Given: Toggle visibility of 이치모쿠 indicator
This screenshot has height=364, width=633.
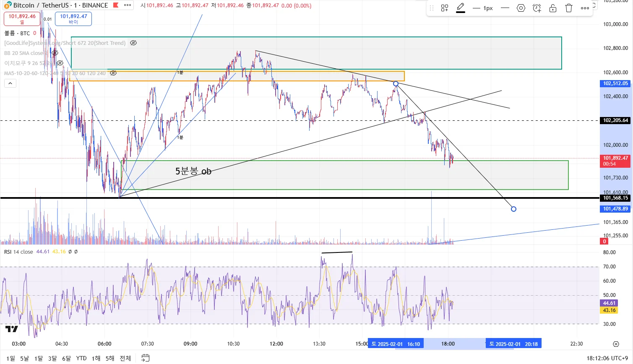Looking at the screenshot, I should pos(60,63).
